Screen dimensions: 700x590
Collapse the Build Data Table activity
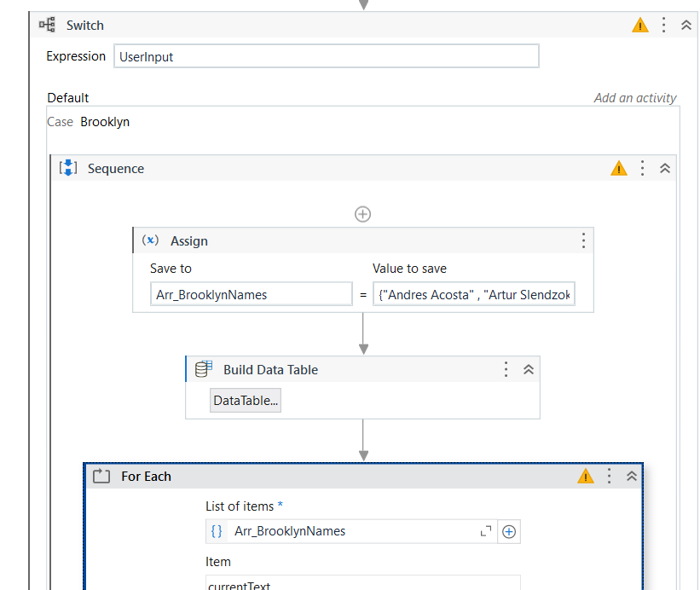[529, 369]
